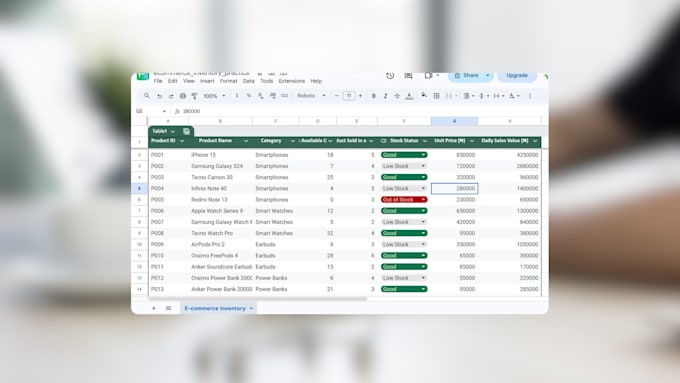Open the Low Stock chip for Samsung Galaxy S24

point(404,166)
